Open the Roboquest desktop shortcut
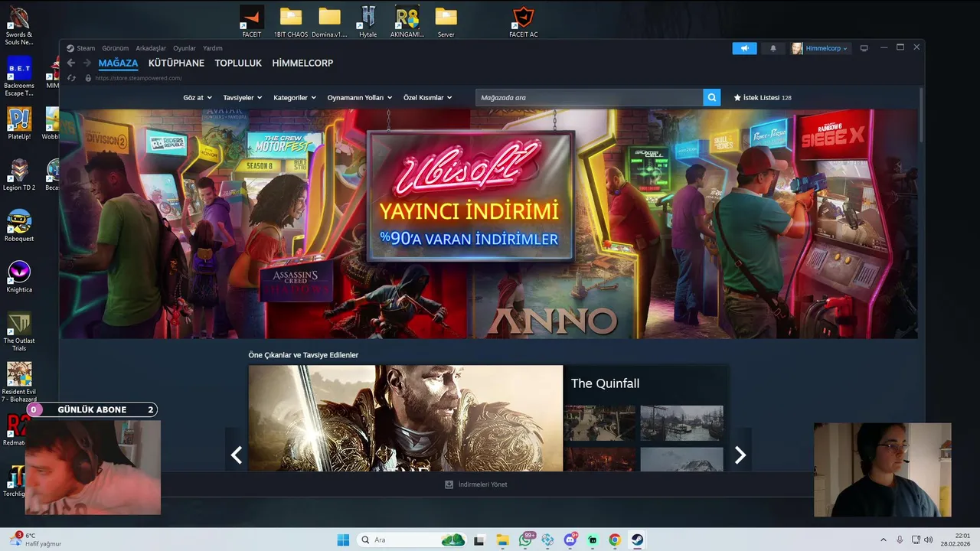The width and height of the screenshot is (980, 551). (19, 225)
